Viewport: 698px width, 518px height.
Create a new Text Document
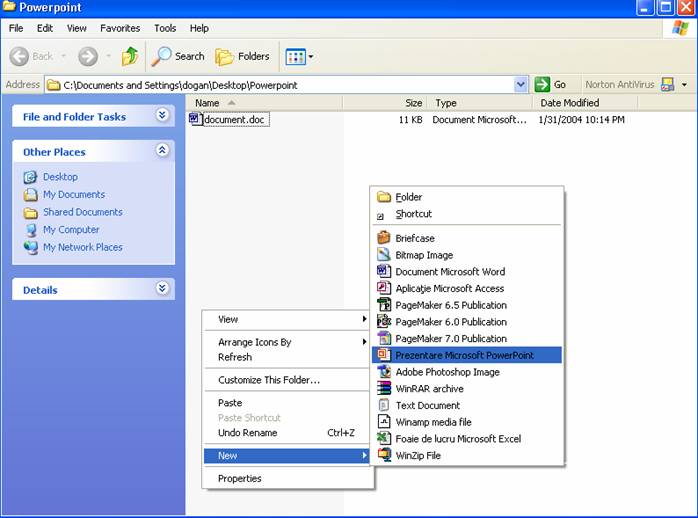pyautogui.click(x=467, y=405)
